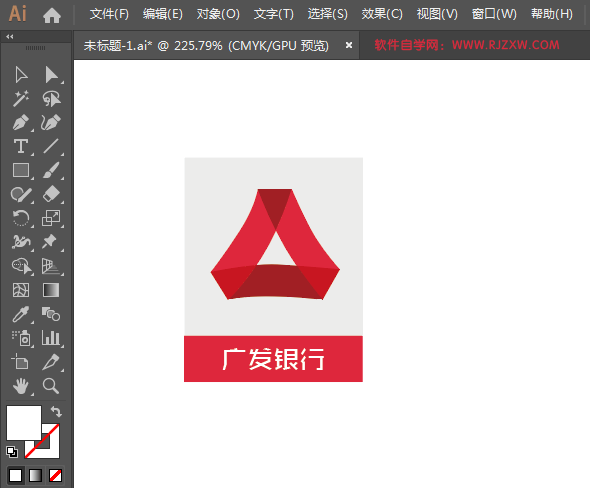Select the Gradient tool
The image size is (590, 488).
(51, 290)
